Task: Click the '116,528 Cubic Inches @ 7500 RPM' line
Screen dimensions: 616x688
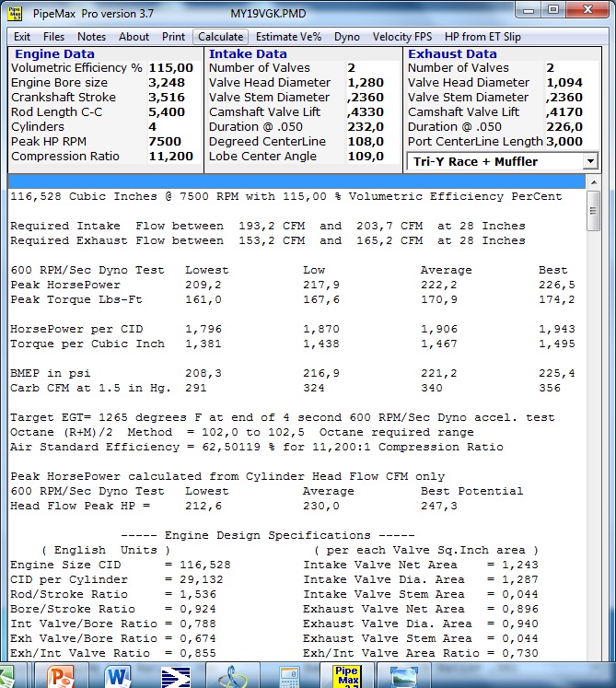Action: (286, 196)
